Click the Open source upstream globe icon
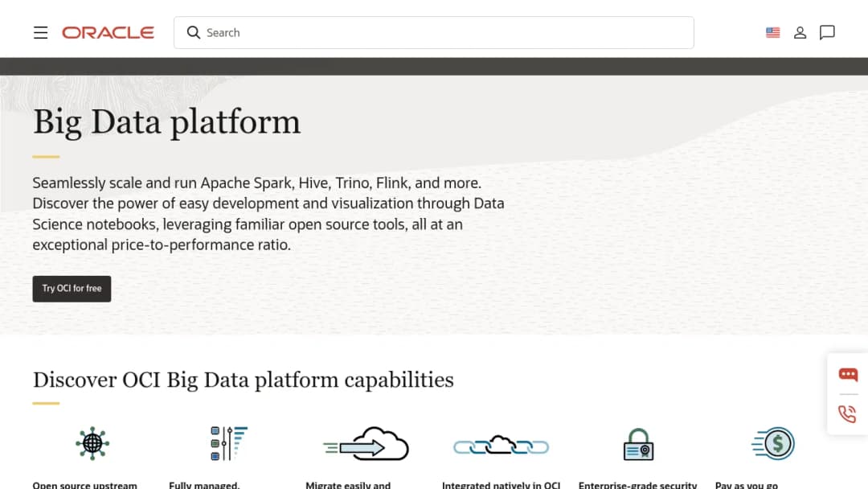868x489 pixels. tap(92, 443)
